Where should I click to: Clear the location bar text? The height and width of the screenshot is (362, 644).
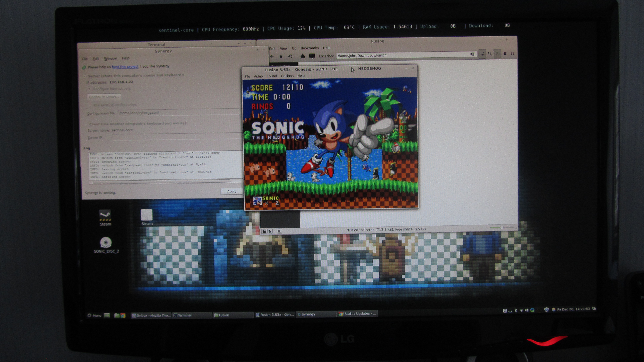[472, 54]
